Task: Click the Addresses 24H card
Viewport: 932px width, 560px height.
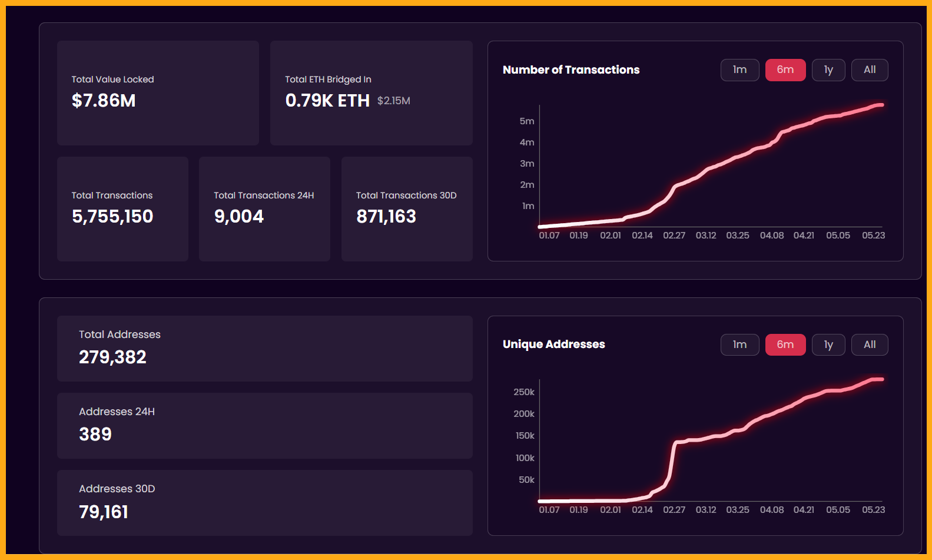Action: [264, 426]
